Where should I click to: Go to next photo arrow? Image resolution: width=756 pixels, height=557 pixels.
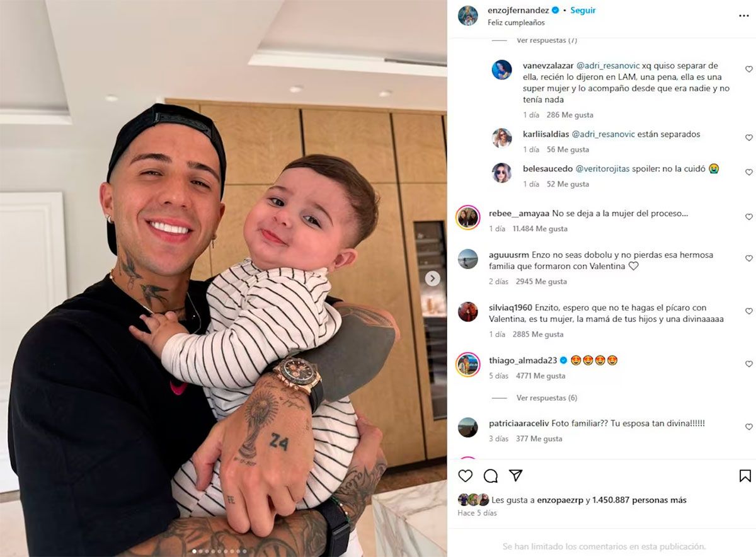point(432,278)
